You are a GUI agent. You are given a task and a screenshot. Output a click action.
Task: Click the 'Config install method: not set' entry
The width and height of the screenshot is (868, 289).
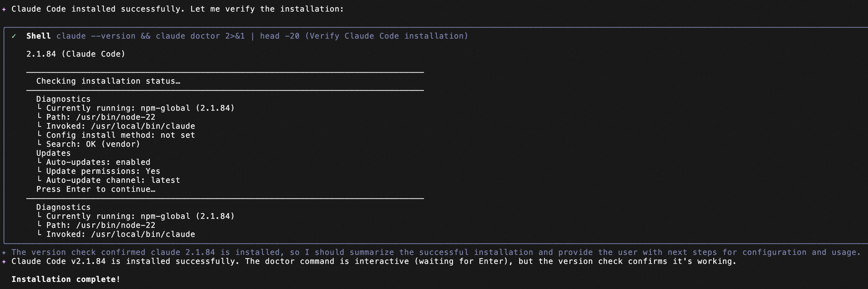coord(120,135)
